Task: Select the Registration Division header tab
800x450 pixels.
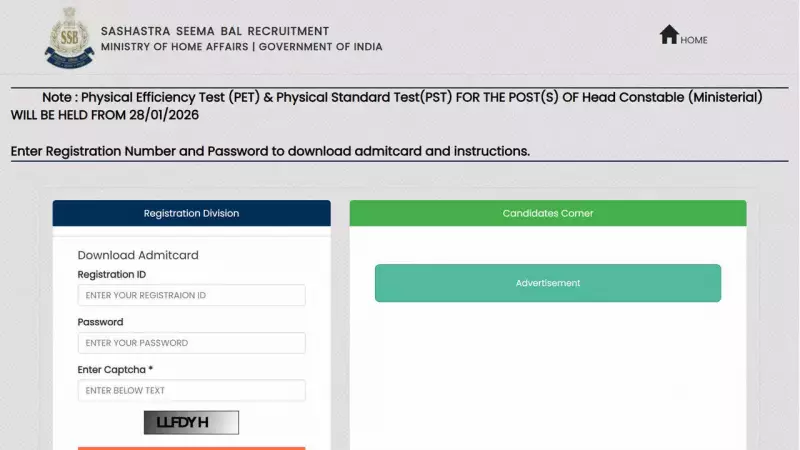Action: tap(191, 213)
